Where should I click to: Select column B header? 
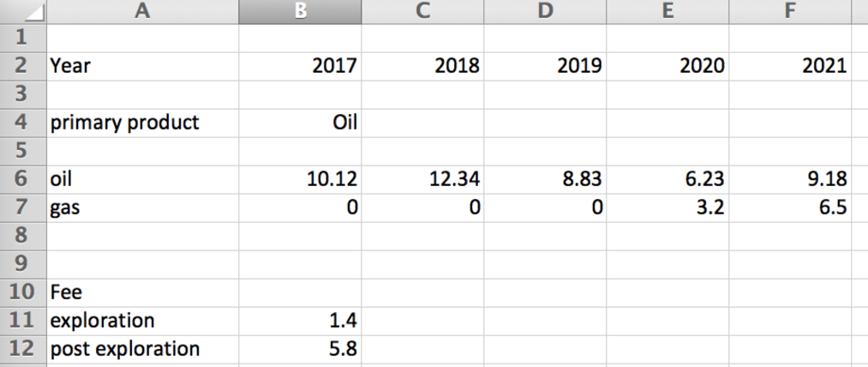coord(300,12)
